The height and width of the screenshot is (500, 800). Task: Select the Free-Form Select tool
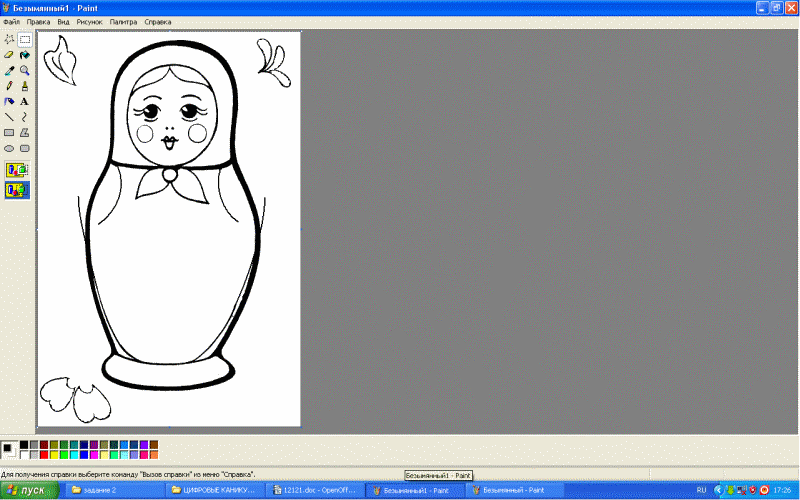(x=9, y=39)
